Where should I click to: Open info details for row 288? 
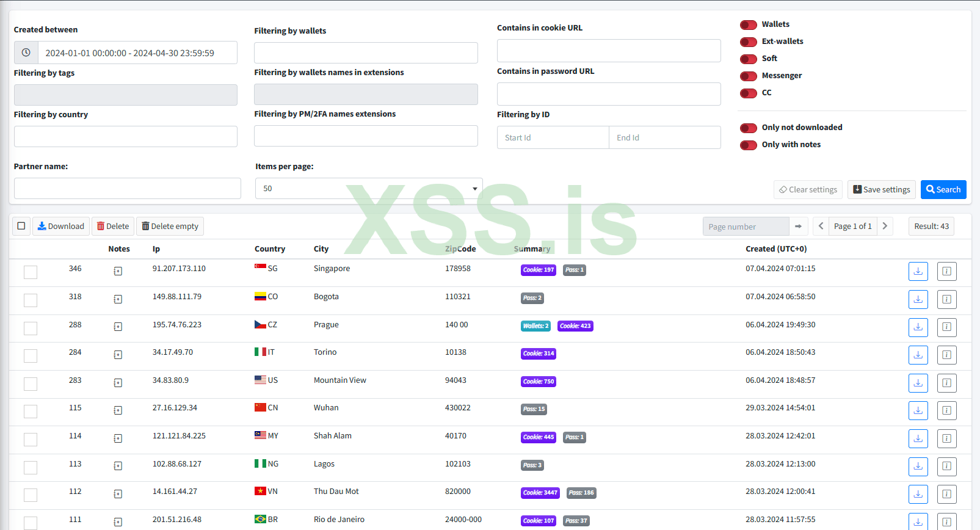click(946, 327)
